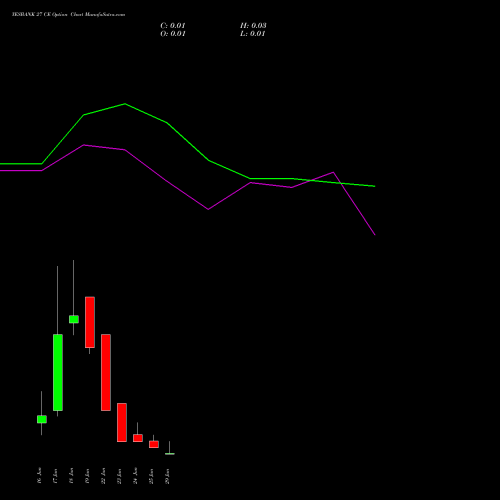
Task: Click the date label starting with 17
Action: click(x=55, y=476)
